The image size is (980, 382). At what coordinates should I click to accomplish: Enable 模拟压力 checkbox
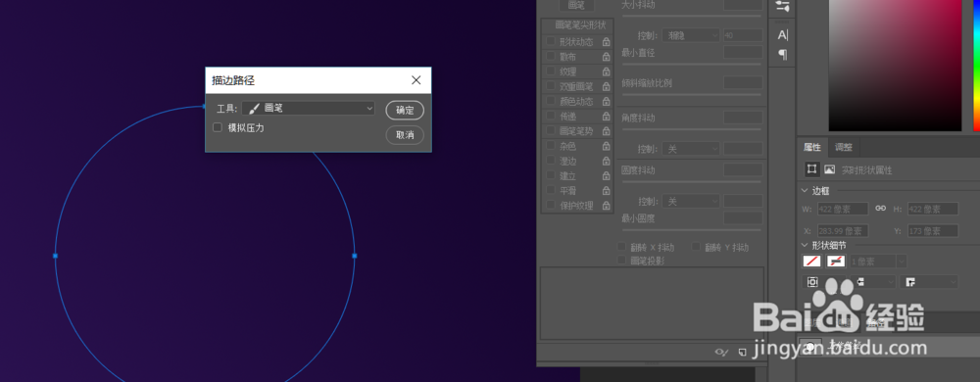218,128
